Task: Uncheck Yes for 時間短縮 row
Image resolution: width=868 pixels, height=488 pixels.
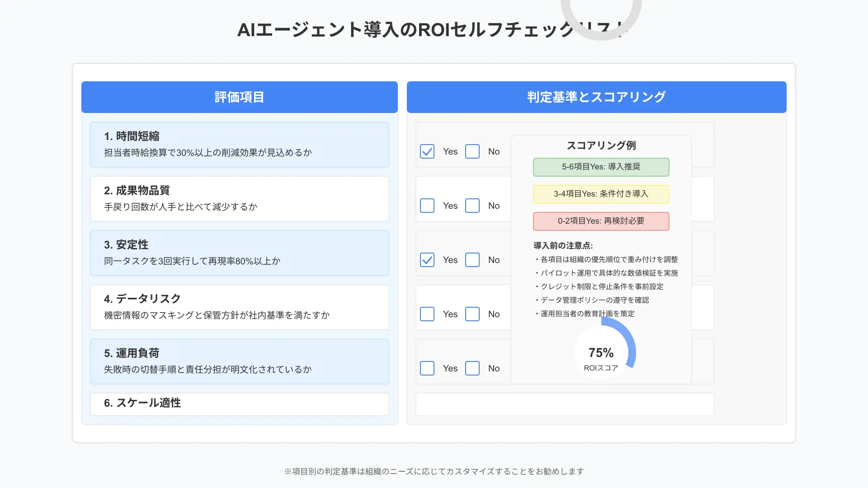Action: tap(427, 151)
